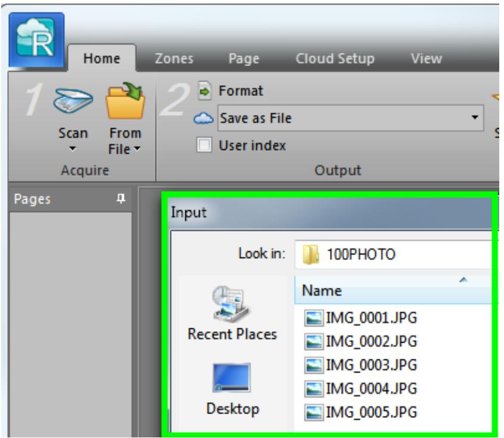Switch to the Zones tab
This screenshot has height=438, width=504.
pyautogui.click(x=174, y=58)
